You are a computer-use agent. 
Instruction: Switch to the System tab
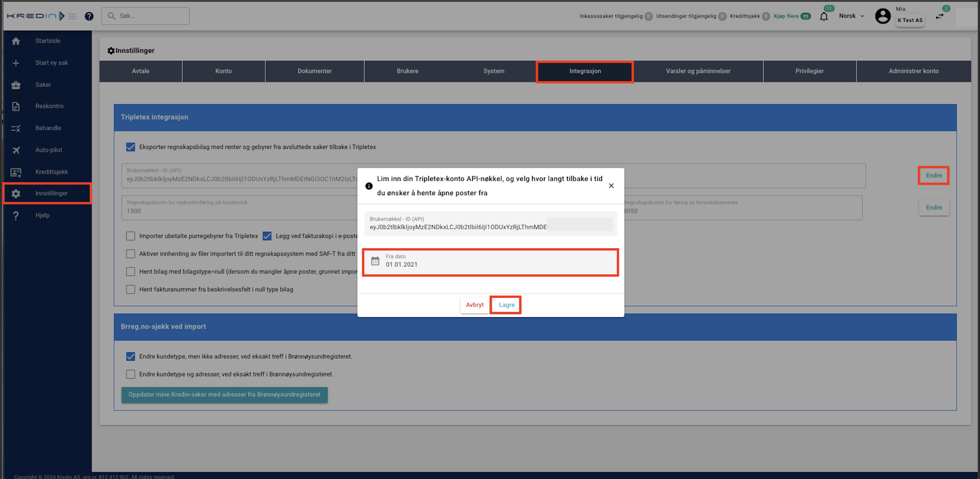(494, 71)
